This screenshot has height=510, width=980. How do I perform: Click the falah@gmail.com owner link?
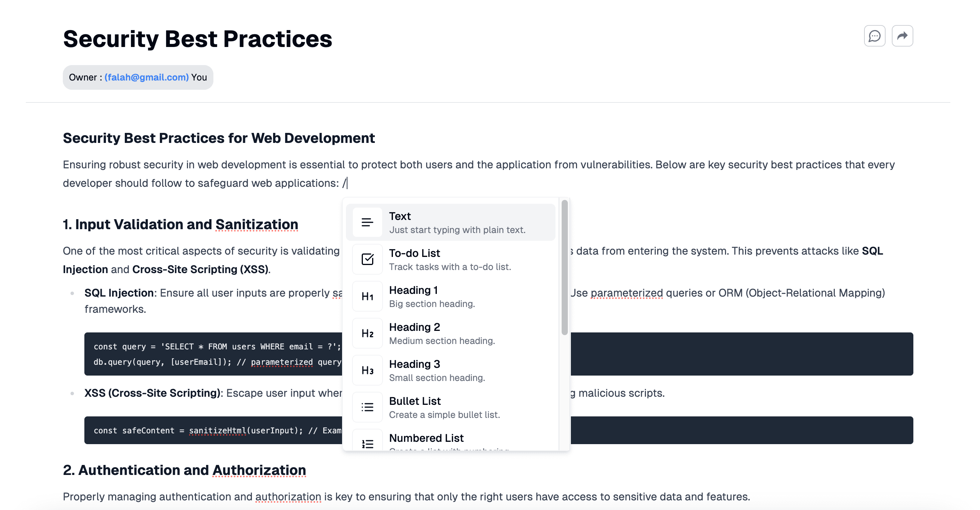(x=146, y=77)
